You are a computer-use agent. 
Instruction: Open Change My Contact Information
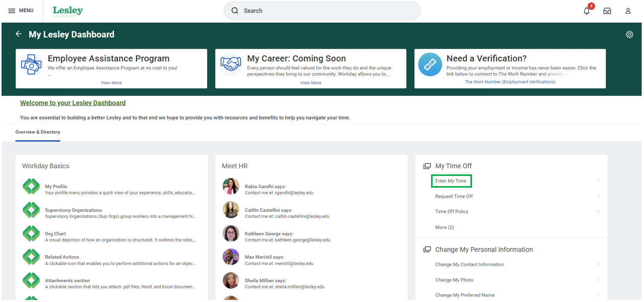470,265
